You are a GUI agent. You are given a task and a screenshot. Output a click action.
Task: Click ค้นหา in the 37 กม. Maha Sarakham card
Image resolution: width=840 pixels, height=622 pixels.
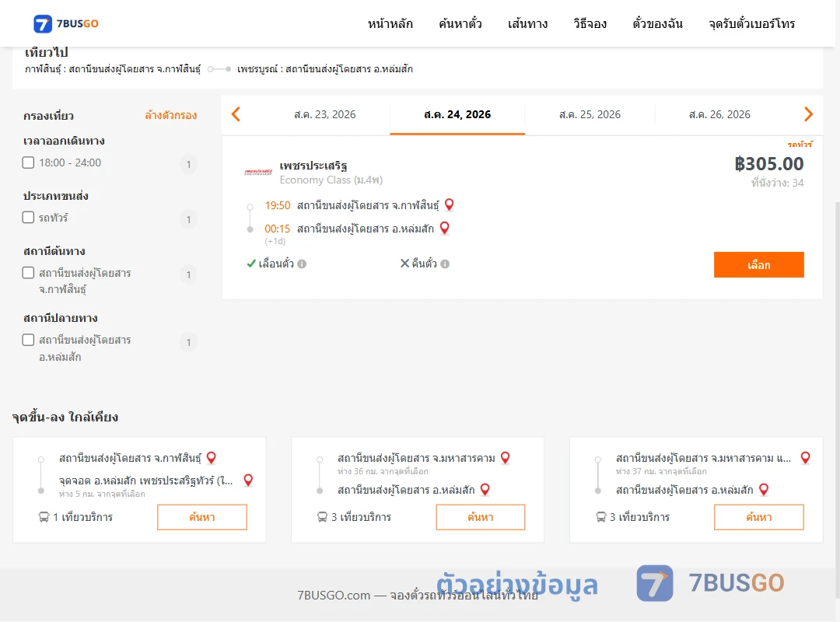click(758, 517)
